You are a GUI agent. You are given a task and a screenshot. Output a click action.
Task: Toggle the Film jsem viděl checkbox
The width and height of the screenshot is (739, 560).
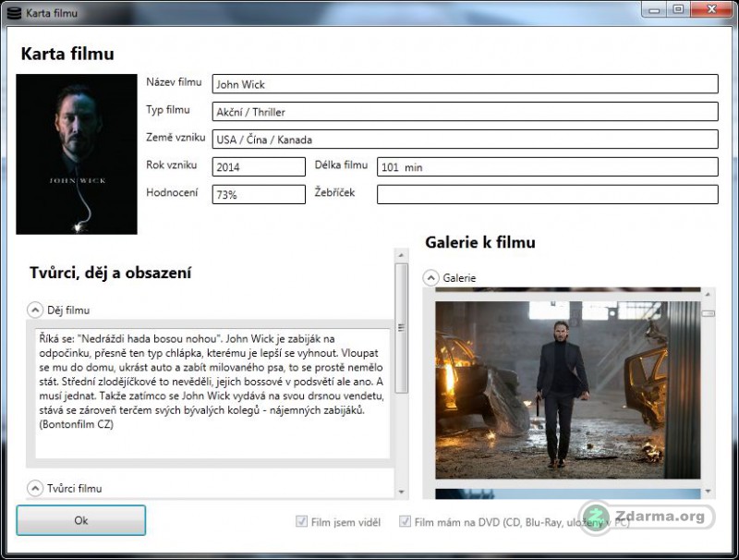pyautogui.click(x=301, y=521)
